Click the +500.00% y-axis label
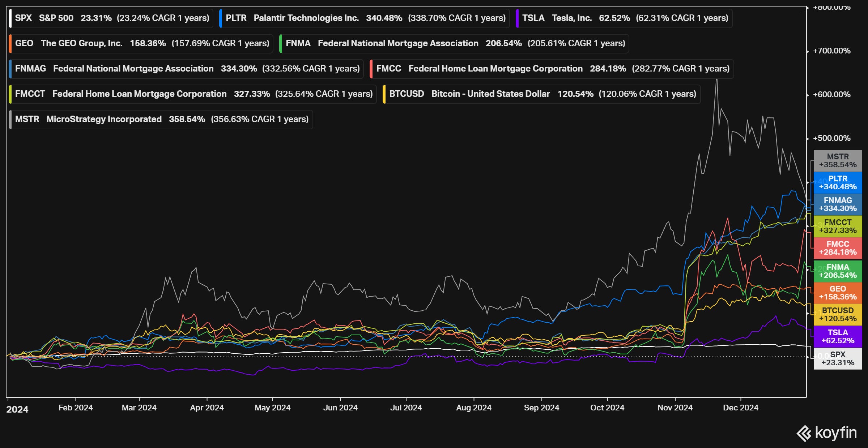The width and height of the screenshot is (868, 448). click(832, 138)
